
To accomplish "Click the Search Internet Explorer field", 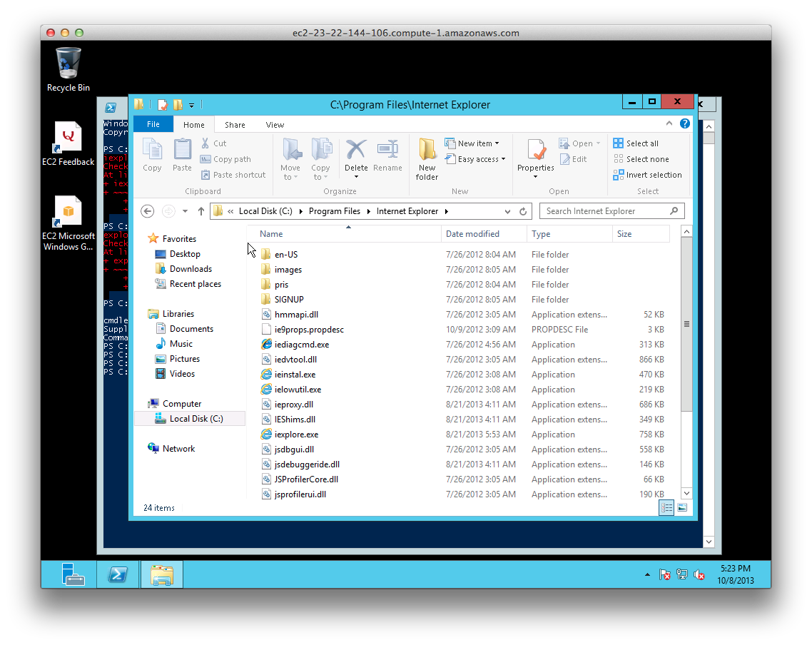I will pos(611,211).
